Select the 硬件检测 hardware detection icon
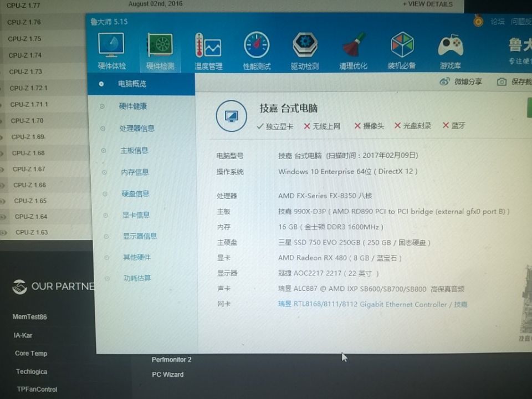 click(160, 45)
